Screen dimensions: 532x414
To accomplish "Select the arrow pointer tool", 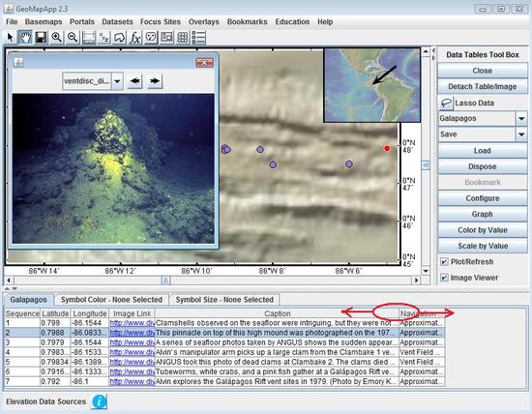I will pos(11,37).
